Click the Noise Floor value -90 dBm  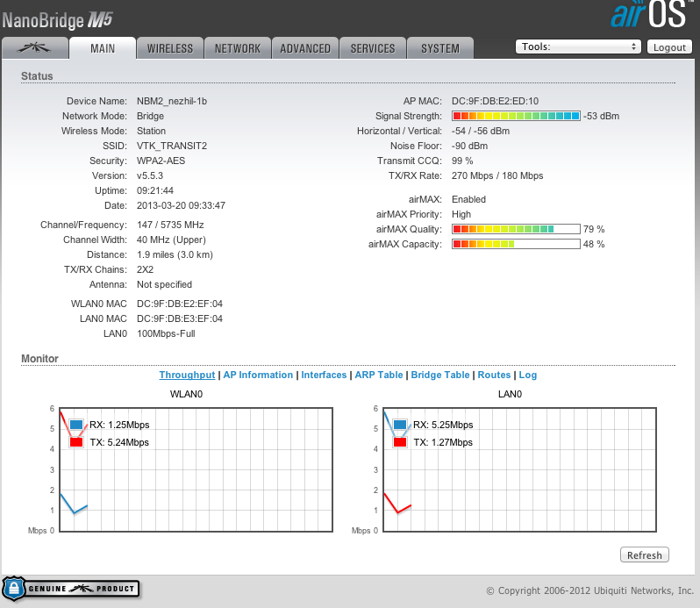point(469,146)
